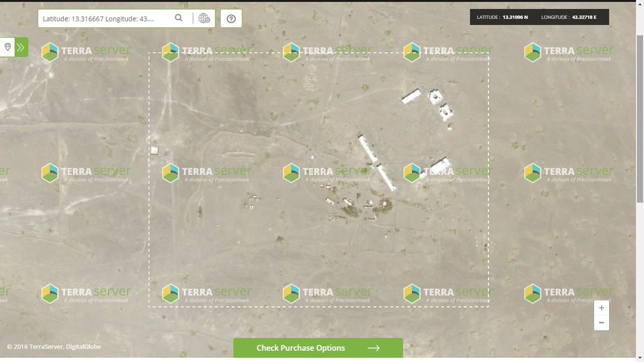
Task: Open the help question mark button
Action: point(231,18)
